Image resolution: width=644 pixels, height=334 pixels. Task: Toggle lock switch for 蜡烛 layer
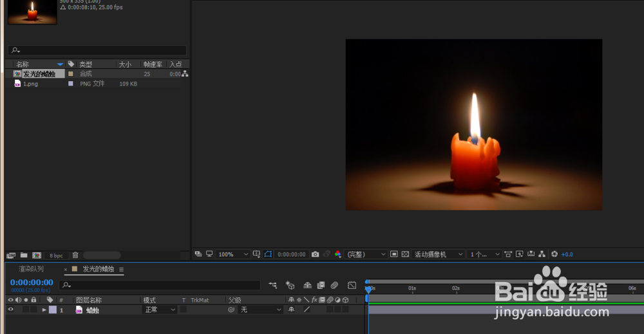(x=33, y=310)
